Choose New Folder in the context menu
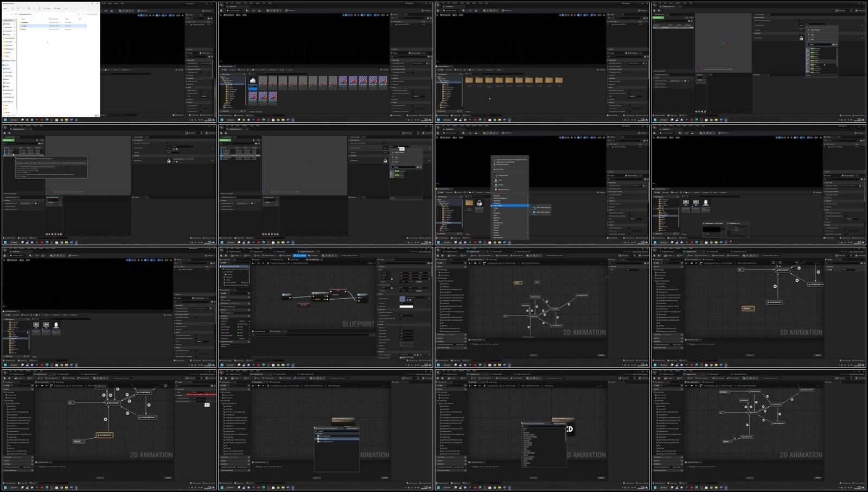Screen dimensions: 868x492 coord(499,169)
